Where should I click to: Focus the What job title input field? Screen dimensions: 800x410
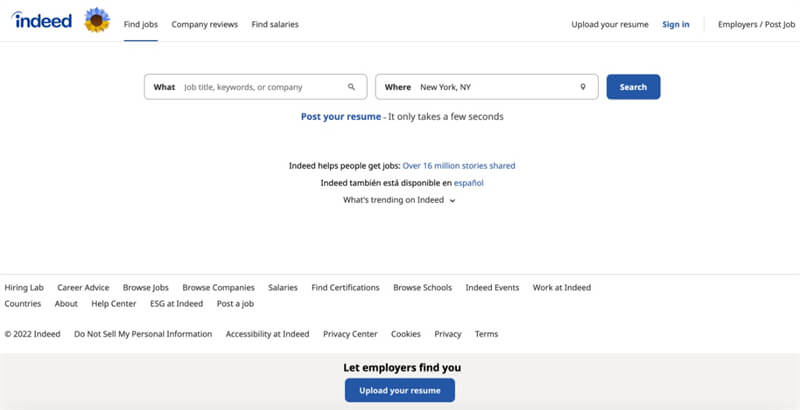pyautogui.click(x=260, y=87)
